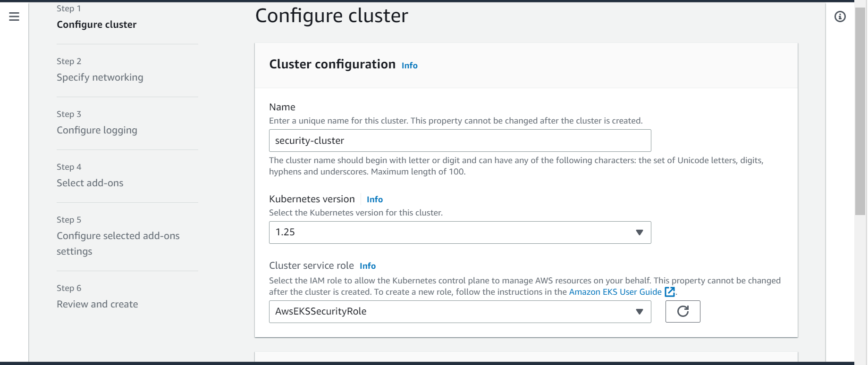Go to Step 3 Configure logging

tap(97, 130)
